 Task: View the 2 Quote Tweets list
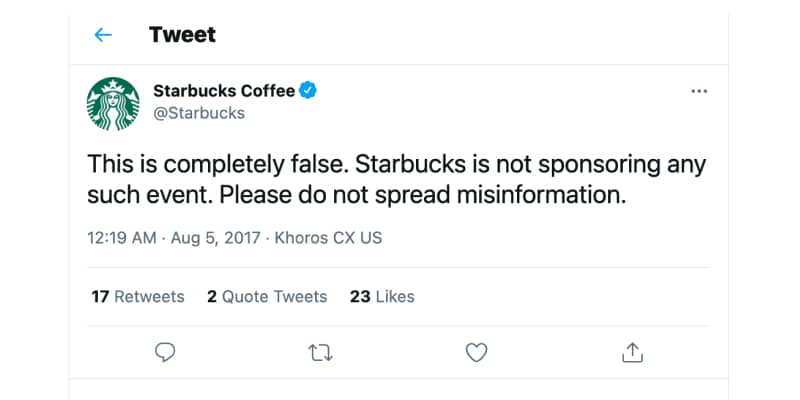[x=267, y=296]
